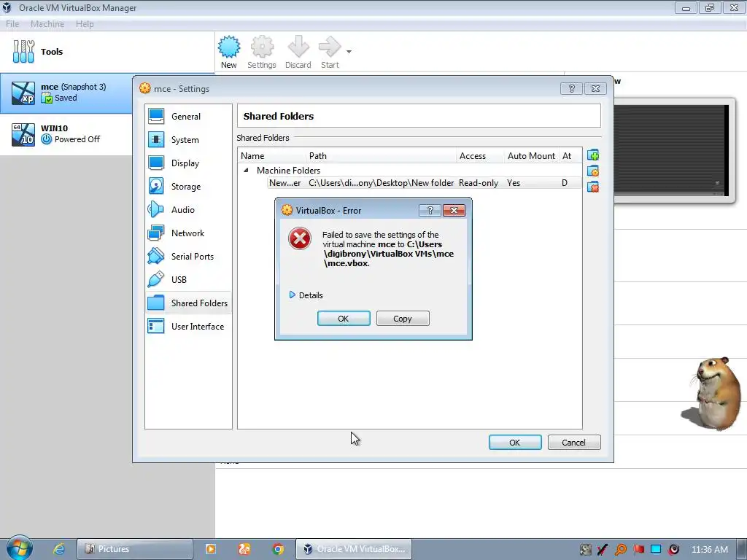Screen dimensions: 747x560
Task: Open the File menu
Action: tap(12, 24)
